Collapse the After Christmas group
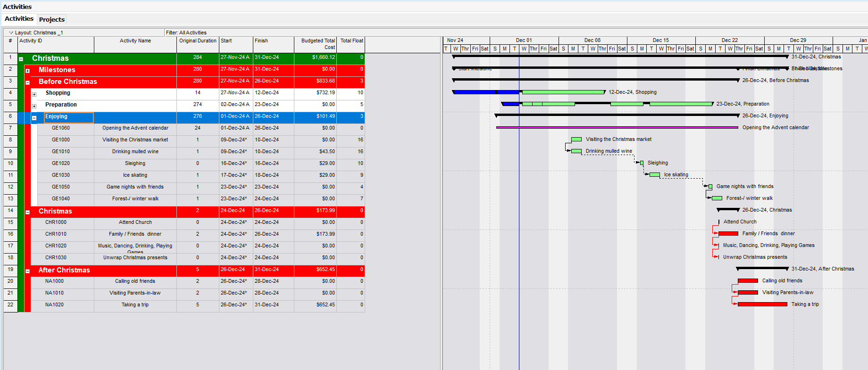 [28, 271]
